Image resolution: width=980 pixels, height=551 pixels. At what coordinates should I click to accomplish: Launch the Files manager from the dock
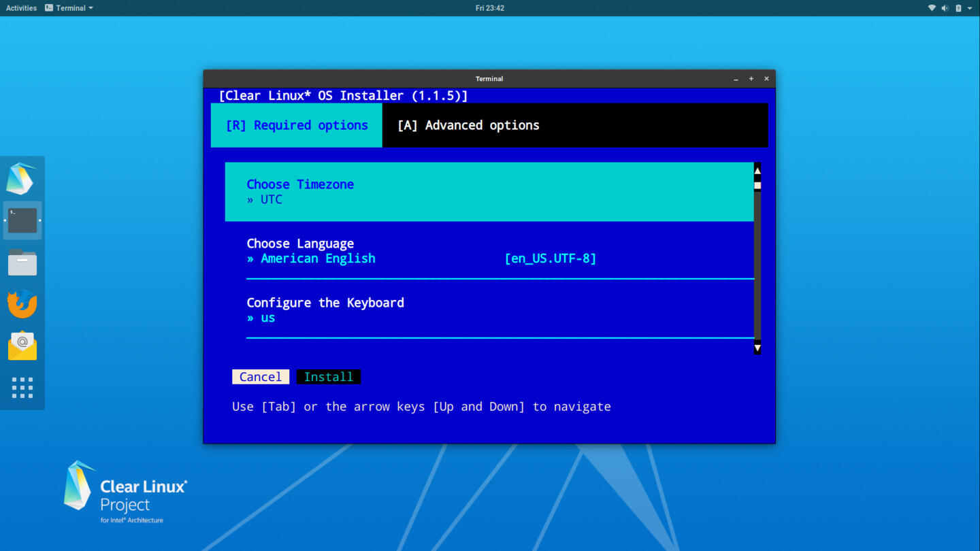pos(22,263)
